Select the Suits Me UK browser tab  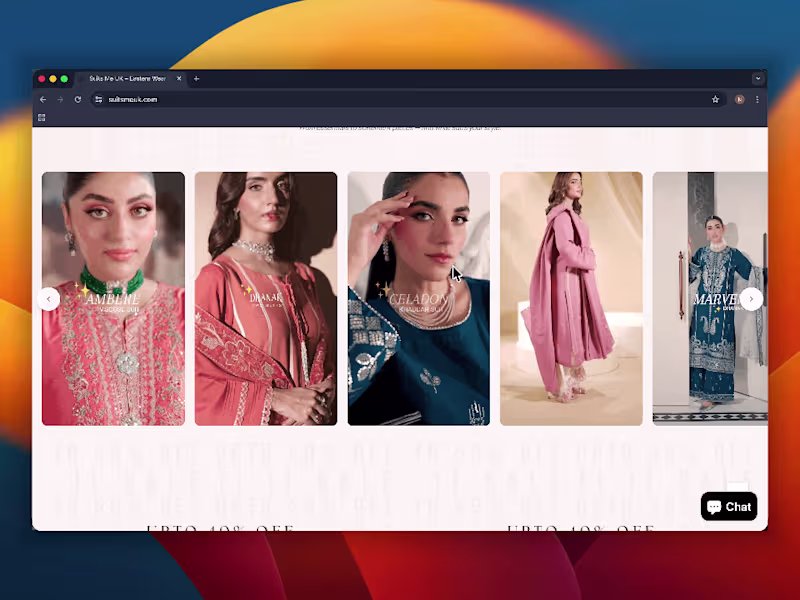pos(130,79)
